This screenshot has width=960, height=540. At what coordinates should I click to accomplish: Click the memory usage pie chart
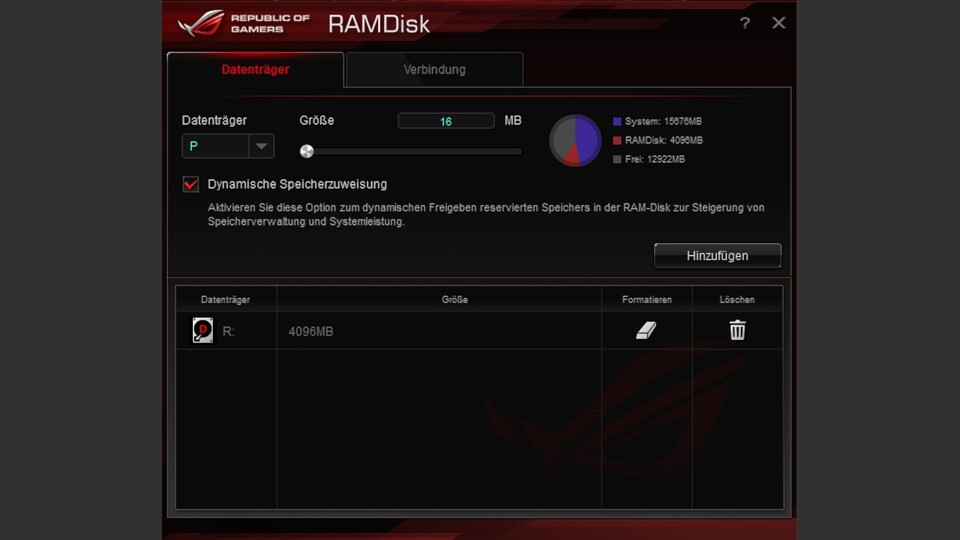pos(575,140)
